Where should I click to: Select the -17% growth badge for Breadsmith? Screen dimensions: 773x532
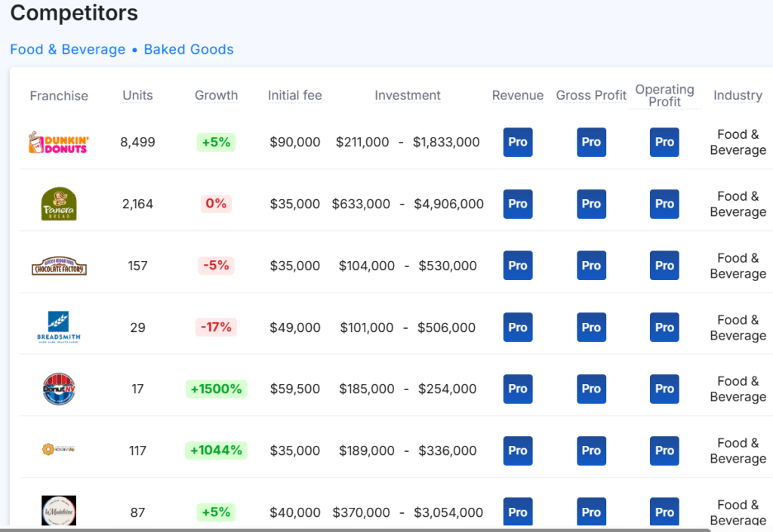click(216, 327)
